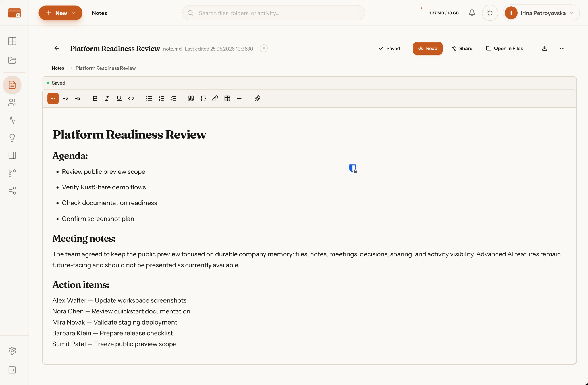
Task: Select the Notes document icon in sidebar
Action: click(12, 85)
